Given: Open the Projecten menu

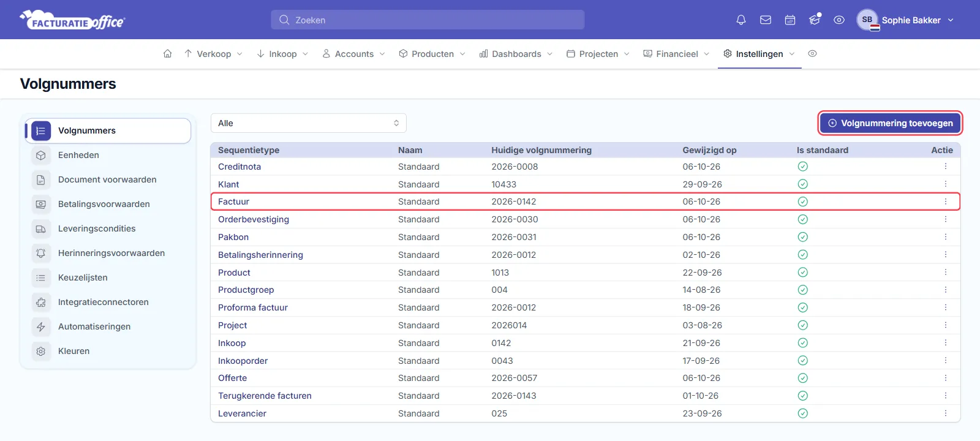Looking at the screenshot, I should pyautogui.click(x=598, y=54).
